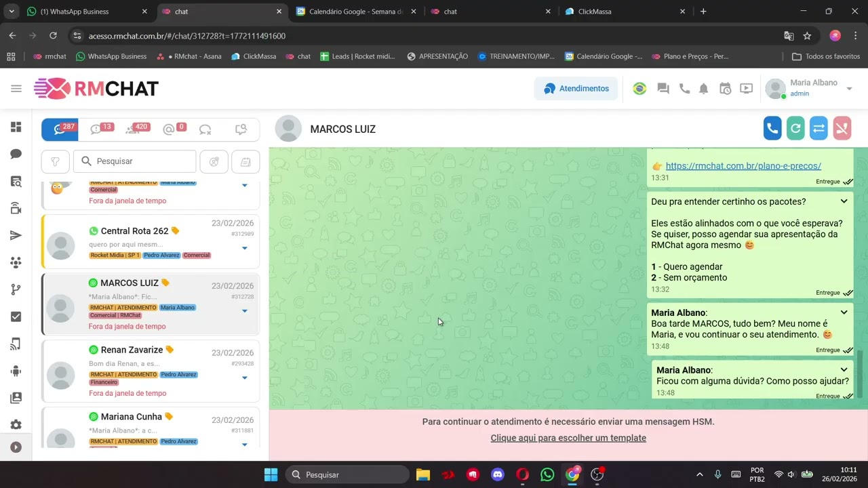Open the Renan Zavarize conversation
This screenshot has width=868, height=488.
coord(151,371)
